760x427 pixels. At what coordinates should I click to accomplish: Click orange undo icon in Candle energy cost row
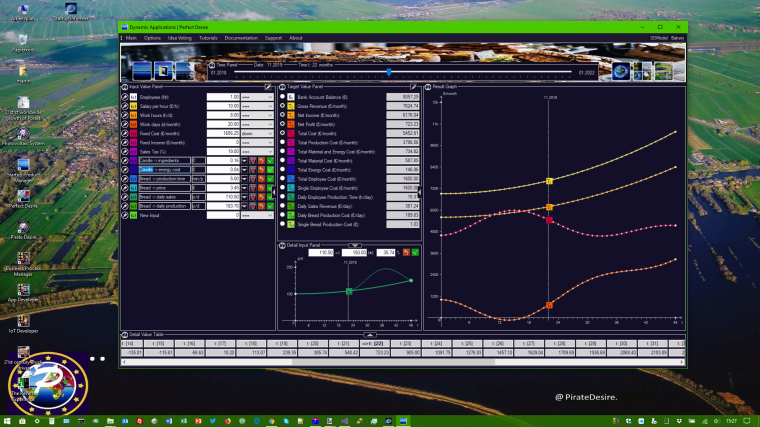click(x=262, y=170)
